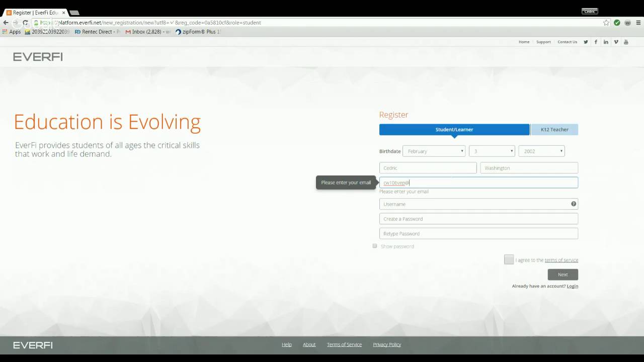Screen dimensions: 644x362
Task: Click the Create a Password field
Action: point(478,219)
